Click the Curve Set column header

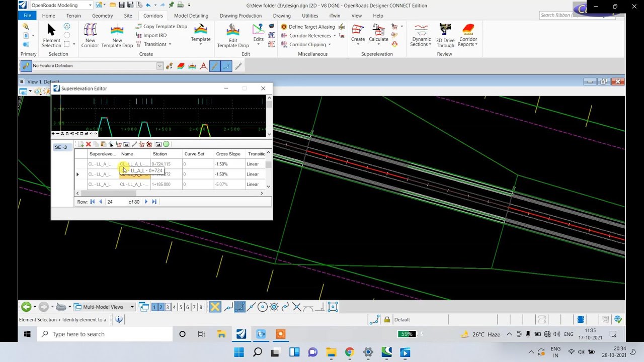click(x=197, y=154)
